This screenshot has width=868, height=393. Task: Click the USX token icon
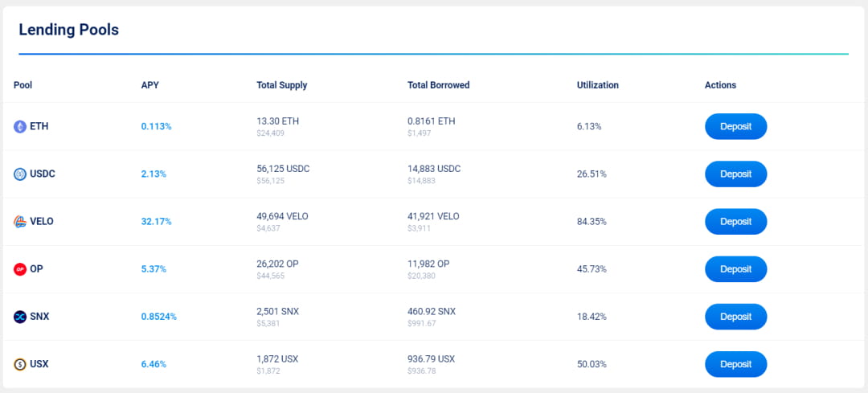(x=20, y=364)
